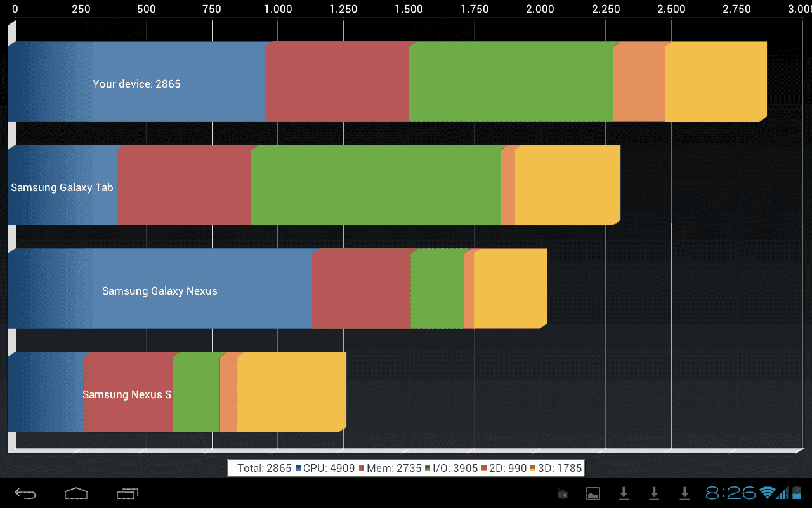Click 'Mem: 2735' legend entry
The image size is (812, 508).
(394, 468)
